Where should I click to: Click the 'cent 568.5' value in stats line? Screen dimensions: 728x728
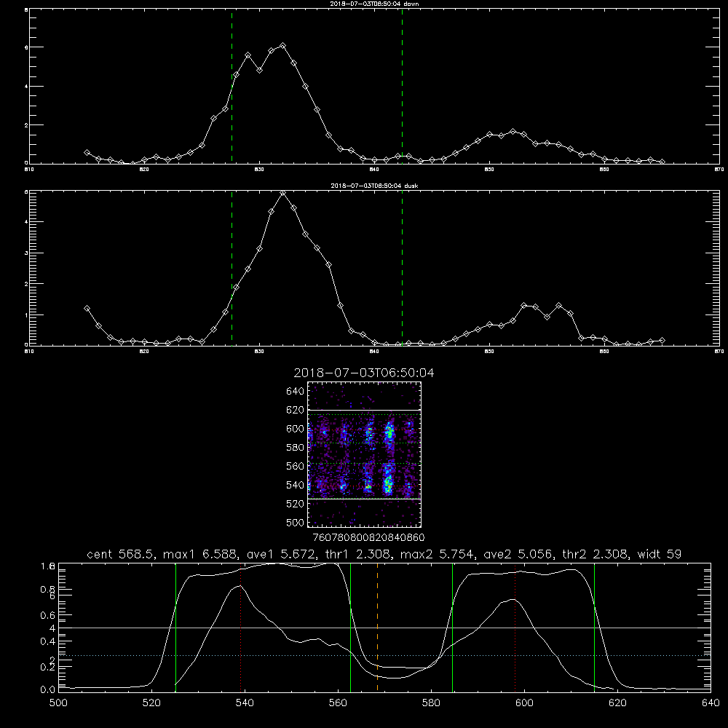point(121,554)
